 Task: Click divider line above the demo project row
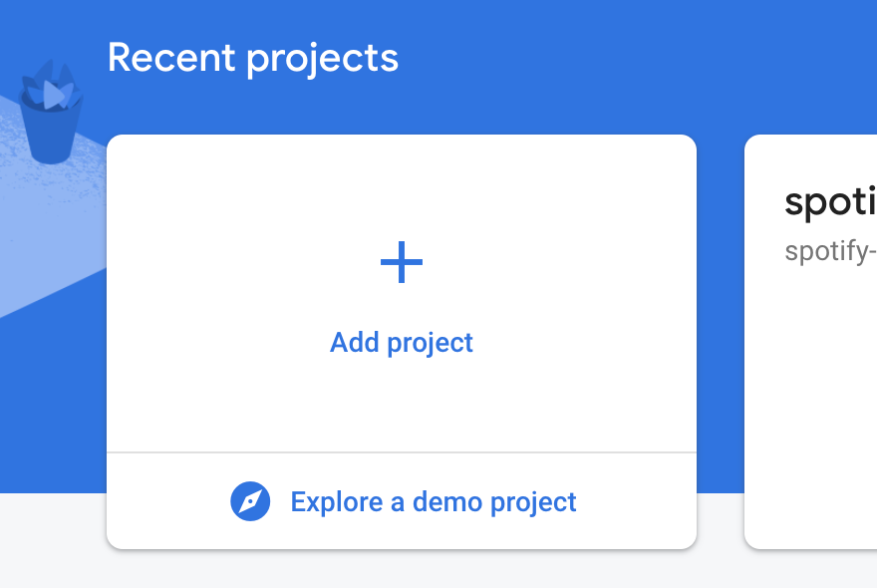coord(402,452)
